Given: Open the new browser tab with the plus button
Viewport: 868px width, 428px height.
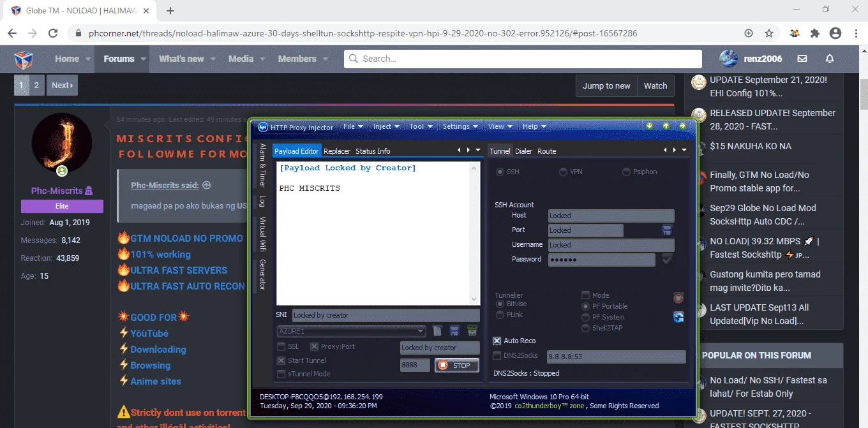Looking at the screenshot, I should pyautogui.click(x=170, y=11).
